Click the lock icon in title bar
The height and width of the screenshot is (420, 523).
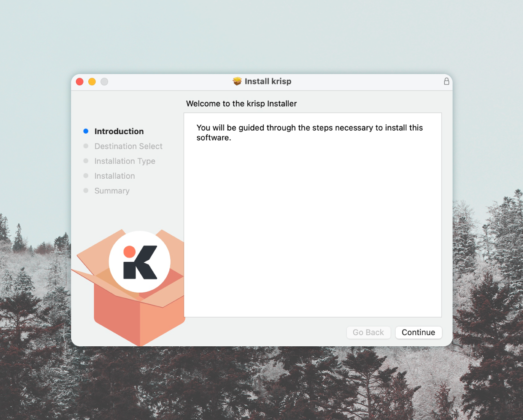(446, 81)
